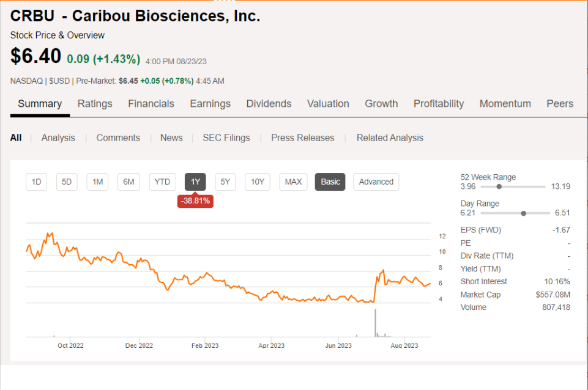Select the Basic chart mode

pos(330,182)
